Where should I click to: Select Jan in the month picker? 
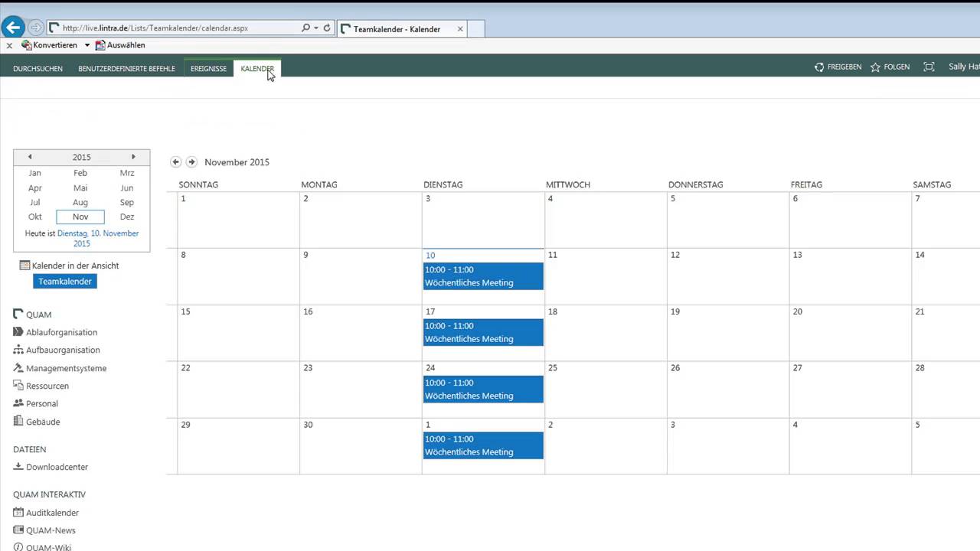34,173
